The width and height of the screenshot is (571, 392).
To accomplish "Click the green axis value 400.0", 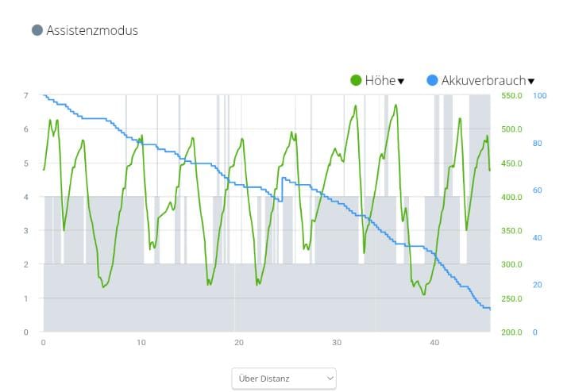I will [511, 197].
